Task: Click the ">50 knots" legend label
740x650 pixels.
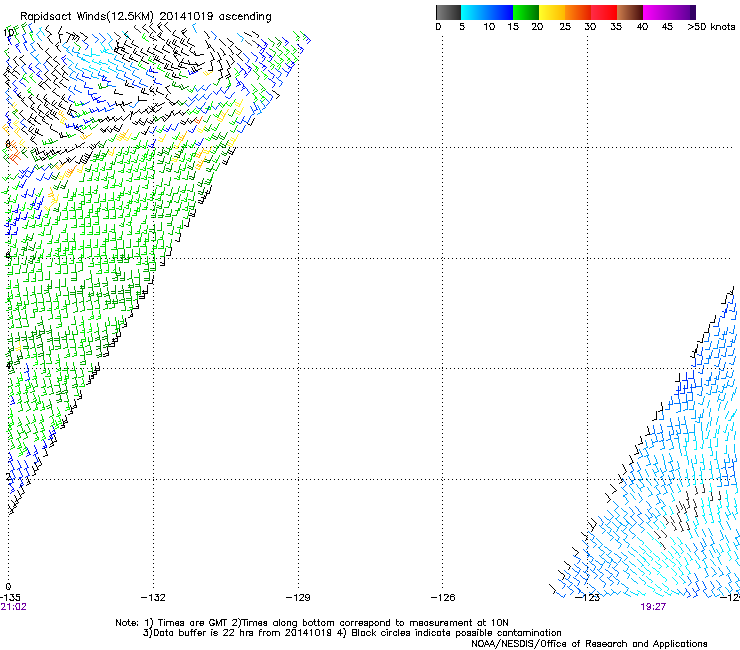Action: point(711,27)
